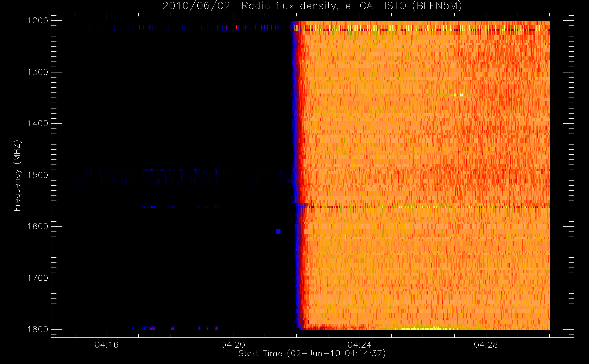Select the 1600 frequency tick label

pos(38,226)
